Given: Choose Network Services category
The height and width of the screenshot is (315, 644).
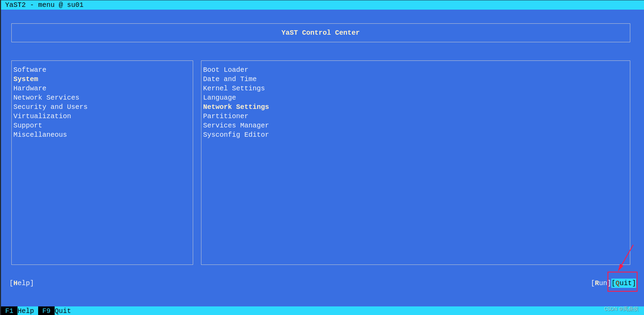Looking at the screenshot, I should click(x=46, y=98).
